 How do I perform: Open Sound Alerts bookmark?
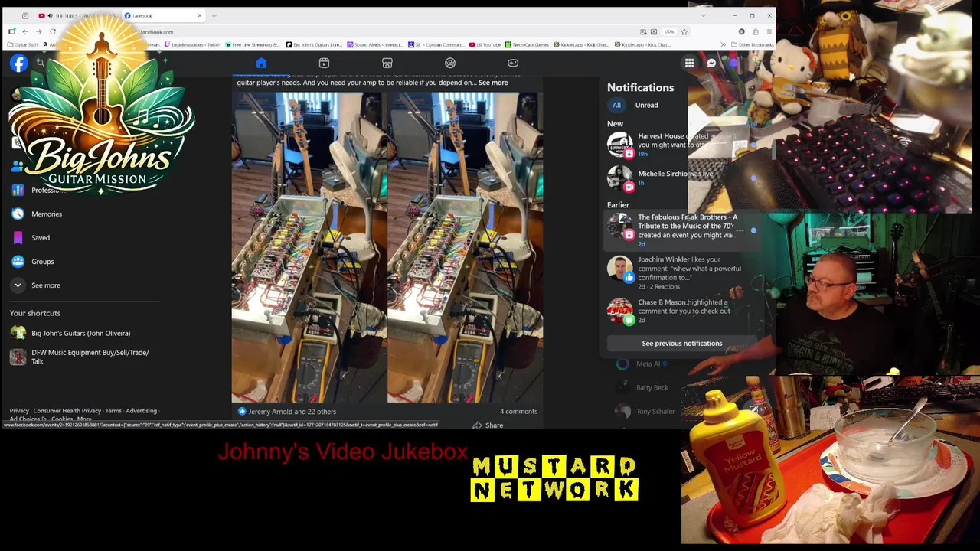click(x=375, y=44)
